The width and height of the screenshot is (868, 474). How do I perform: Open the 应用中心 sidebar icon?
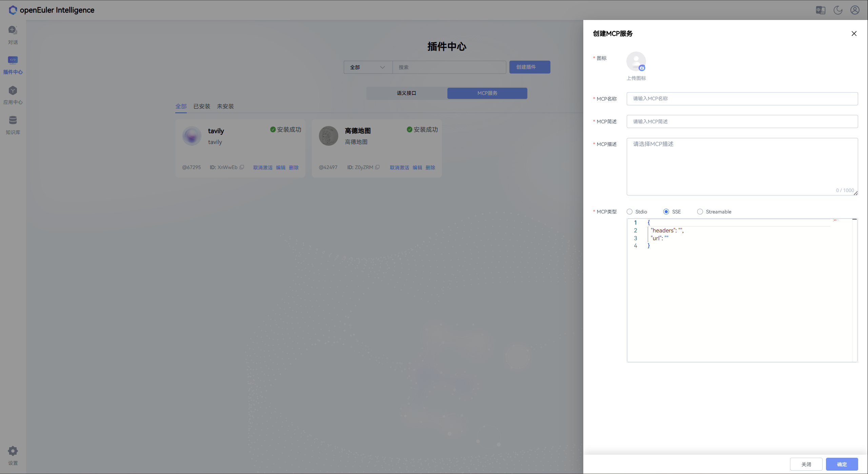[x=13, y=94]
